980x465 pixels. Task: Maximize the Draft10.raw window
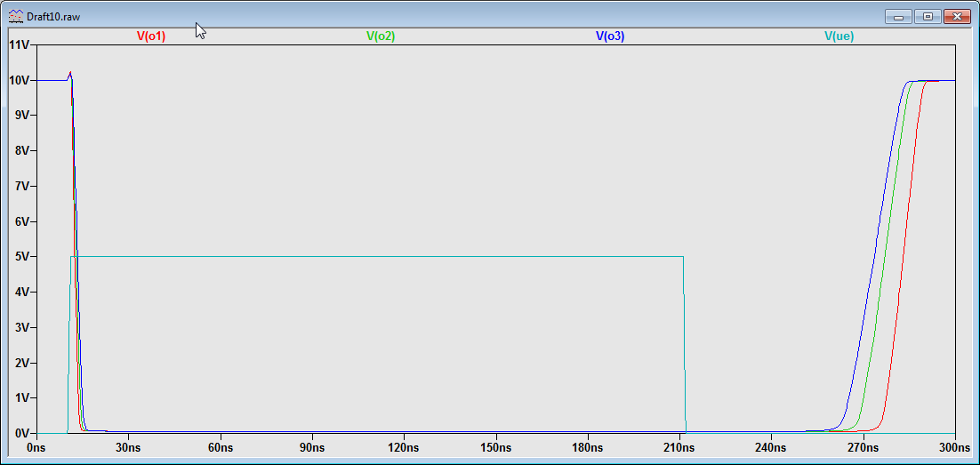[928, 17]
